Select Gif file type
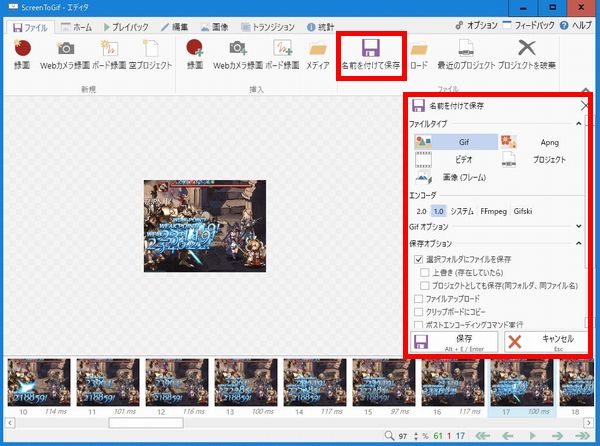Screen dimensions: 600x446 [x=456, y=142]
